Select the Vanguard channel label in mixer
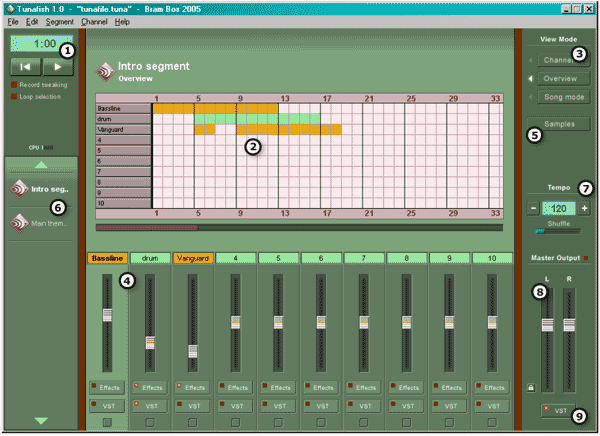600x436 pixels. coord(191,258)
